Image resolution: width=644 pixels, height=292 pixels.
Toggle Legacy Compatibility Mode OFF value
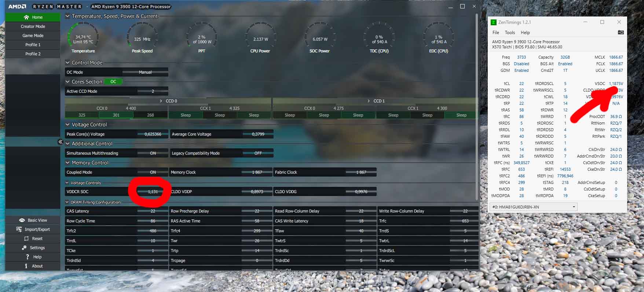tap(258, 153)
